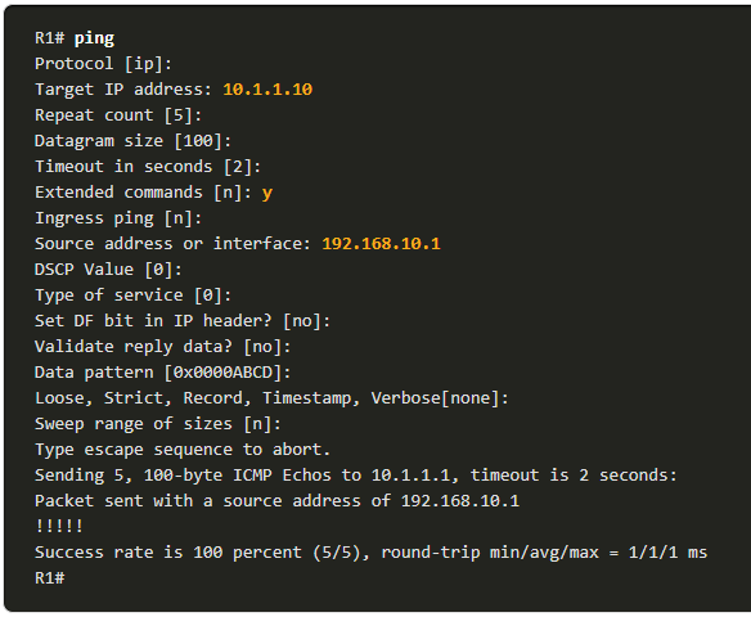
Task: Click the orange 'y' after Extended commands
Action: [267, 192]
